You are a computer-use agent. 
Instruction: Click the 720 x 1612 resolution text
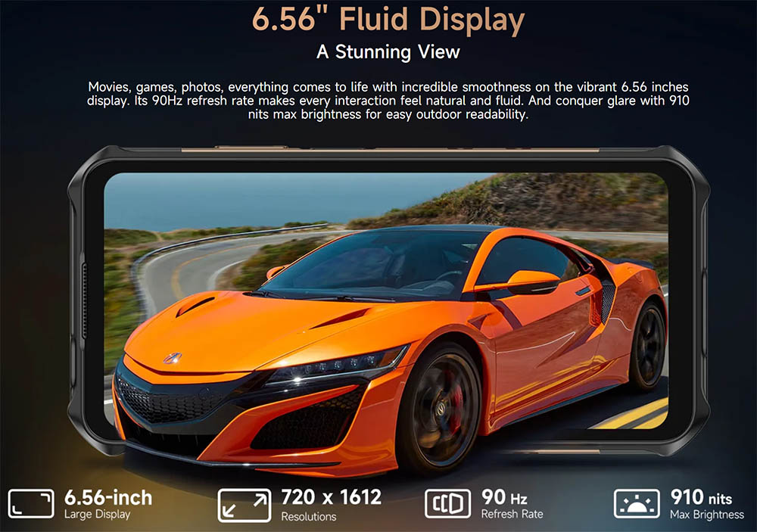point(331,497)
